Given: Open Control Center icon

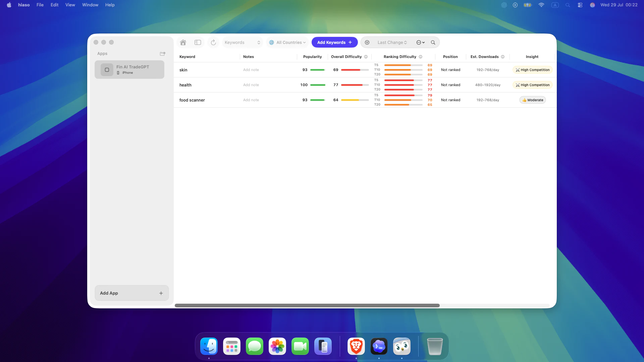Looking at the screenshot, I should point(580,5).
